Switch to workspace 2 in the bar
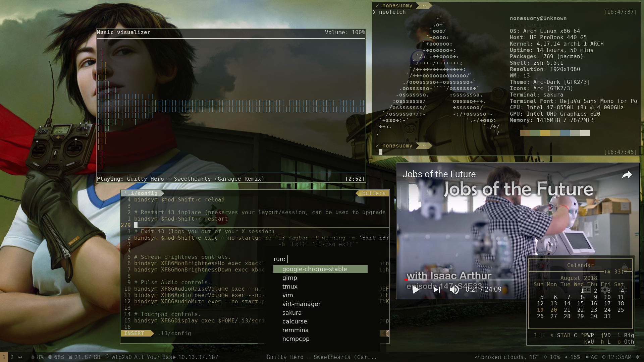Viewport: 644px width, 362px height. (x=12, y=357)
